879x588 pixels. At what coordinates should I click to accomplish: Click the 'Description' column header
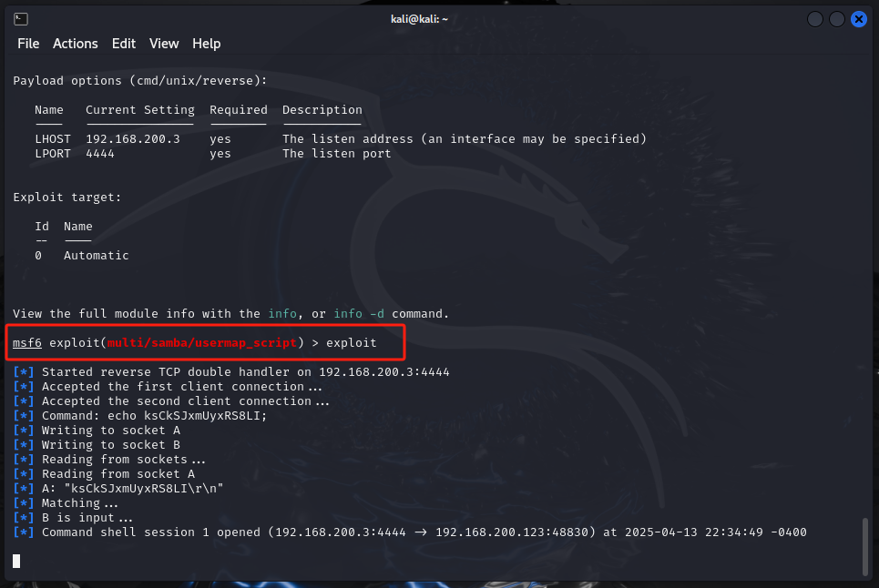(322, 110)
